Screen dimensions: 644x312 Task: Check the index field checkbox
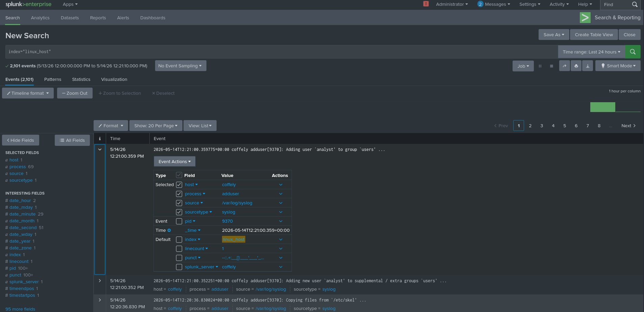pos(179,240)
